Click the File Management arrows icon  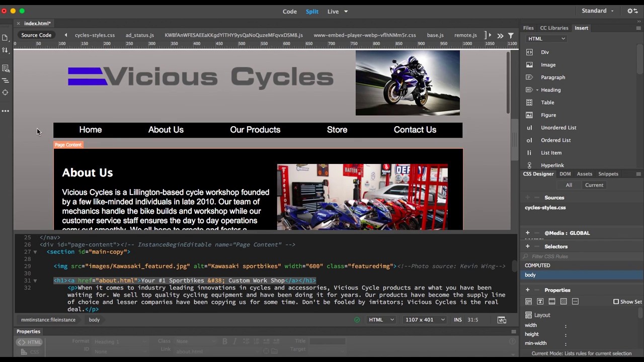(x=5, y=50)
